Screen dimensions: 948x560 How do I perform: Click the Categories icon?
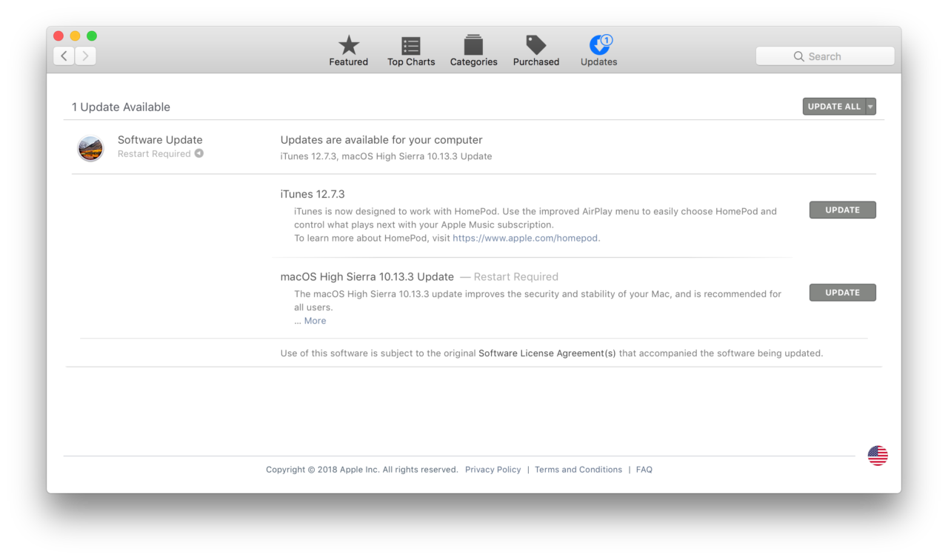(x=473, y=44)
